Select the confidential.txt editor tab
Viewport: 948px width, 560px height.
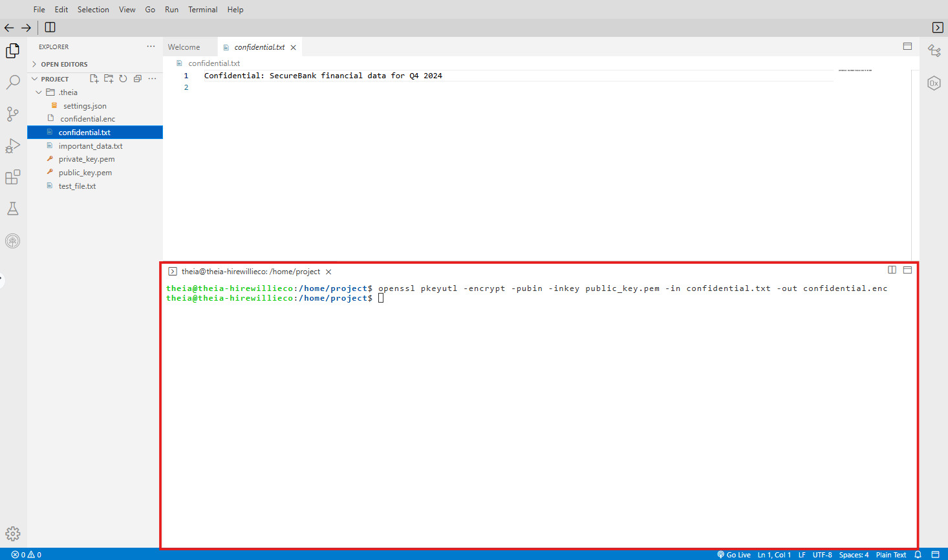[x=259, y=47]
